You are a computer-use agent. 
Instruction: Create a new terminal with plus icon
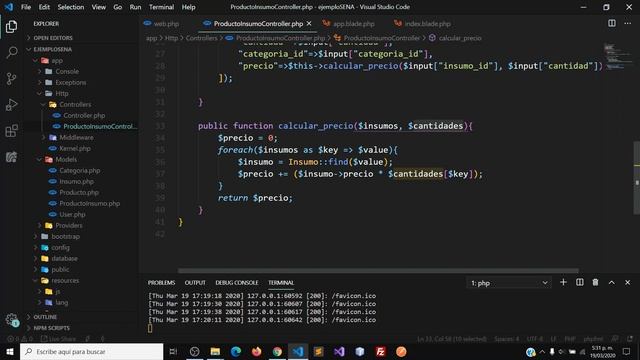pyautogui.click(x=563, y=282)
